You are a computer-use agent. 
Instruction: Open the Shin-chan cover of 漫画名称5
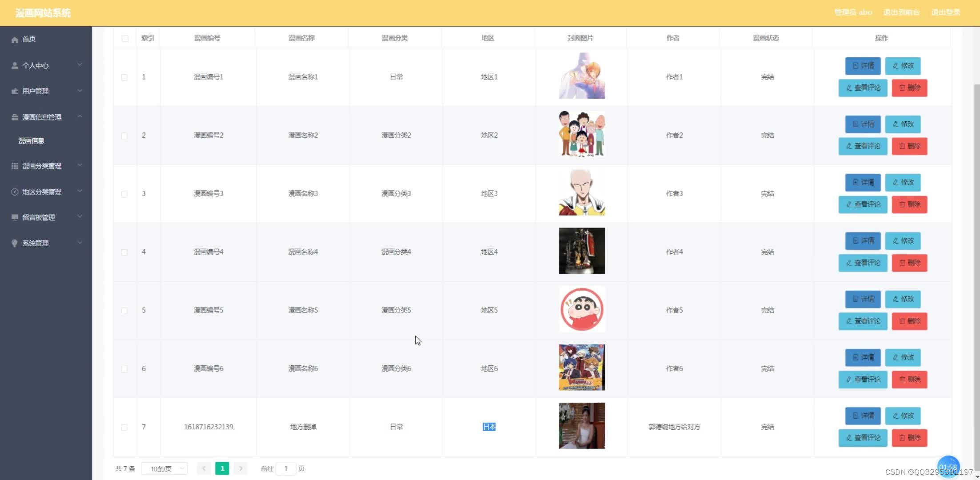click(x=582, y=309)
